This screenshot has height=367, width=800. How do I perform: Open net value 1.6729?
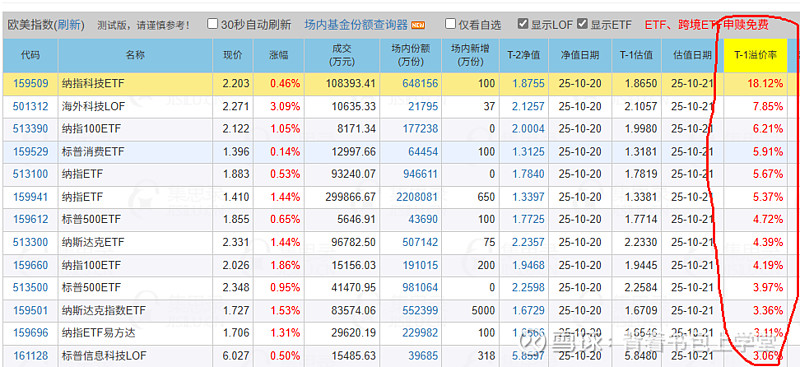pyautogui.click(x=528, y=310)
